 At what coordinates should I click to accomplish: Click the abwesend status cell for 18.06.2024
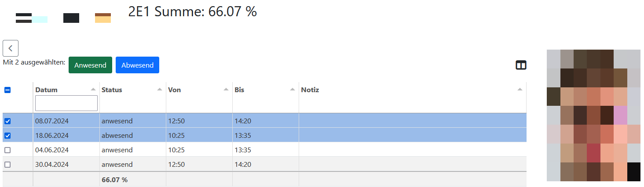coord(117,136)
